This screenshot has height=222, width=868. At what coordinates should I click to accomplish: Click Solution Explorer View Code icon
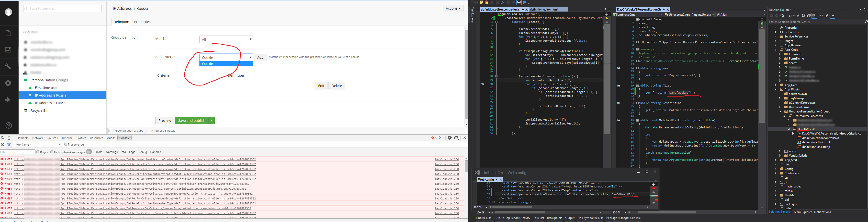pos(822,16)
